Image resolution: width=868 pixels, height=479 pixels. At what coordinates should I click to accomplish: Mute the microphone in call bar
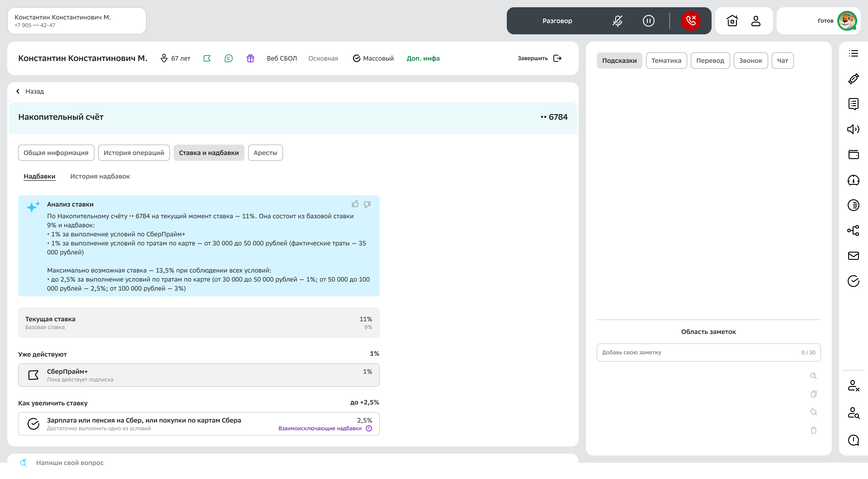617,21
